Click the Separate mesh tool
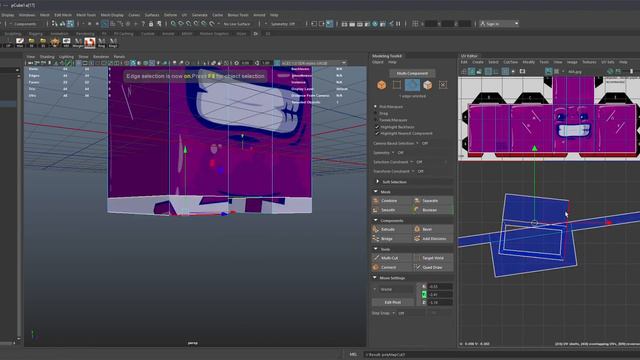This screenshot has height=360, width=640. [x=433, y=201]
